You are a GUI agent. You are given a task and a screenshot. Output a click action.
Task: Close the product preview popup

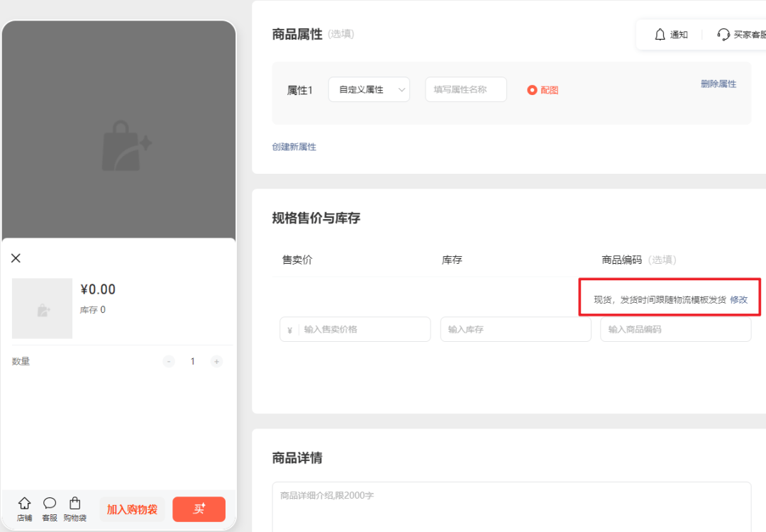click(x=16, y=258)
